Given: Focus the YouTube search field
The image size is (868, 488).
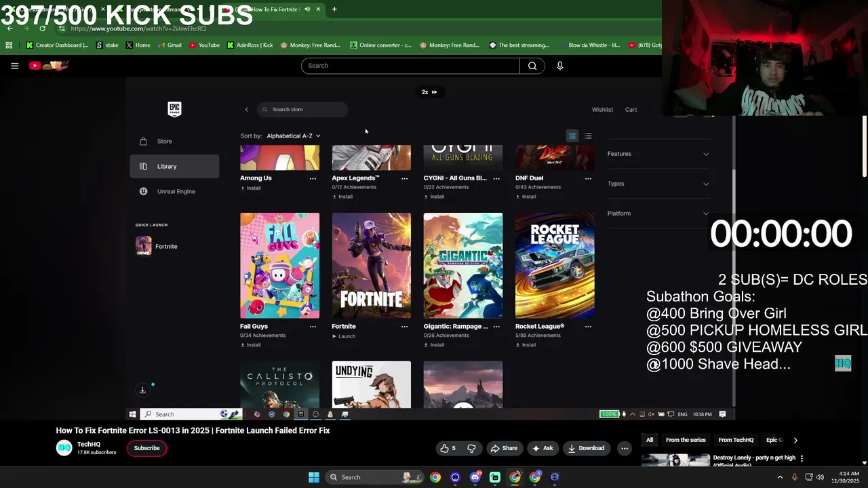Looking at the screenshot, I should pos(410,66).
